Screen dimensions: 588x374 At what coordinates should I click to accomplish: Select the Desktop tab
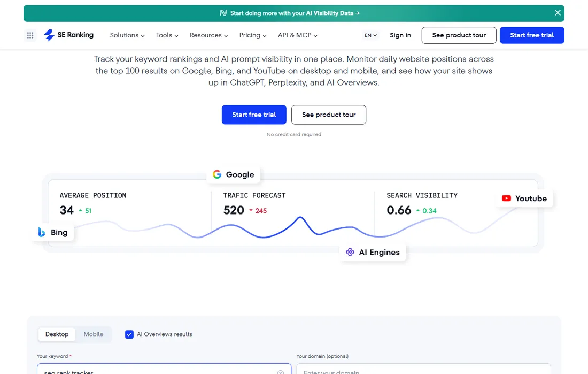point(57,334)
